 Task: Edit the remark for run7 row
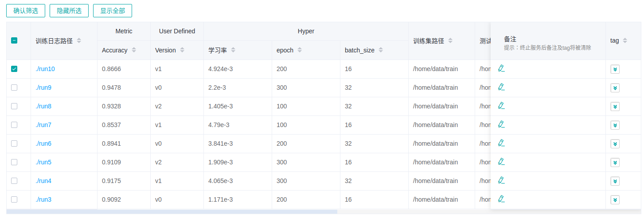tap(501, 124)
